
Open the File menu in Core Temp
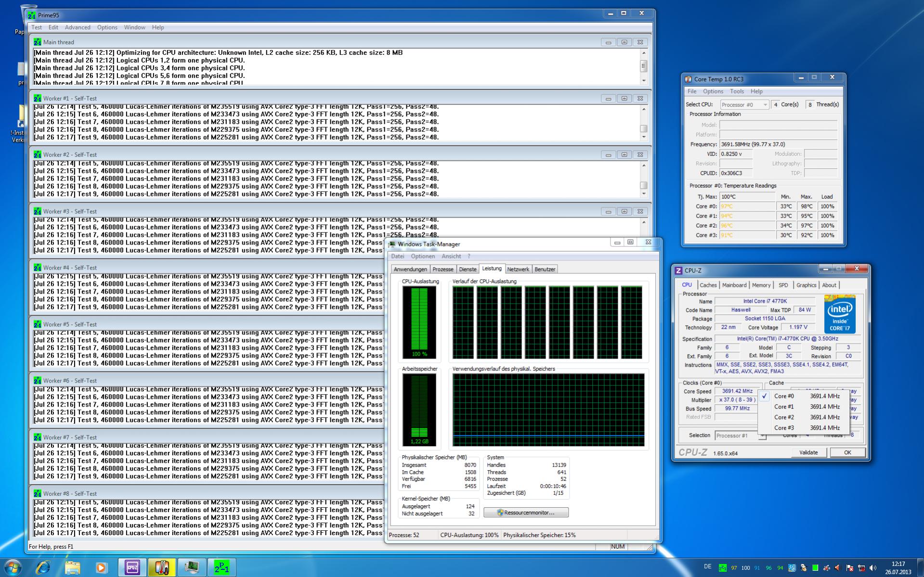click(x=692, y=91)
